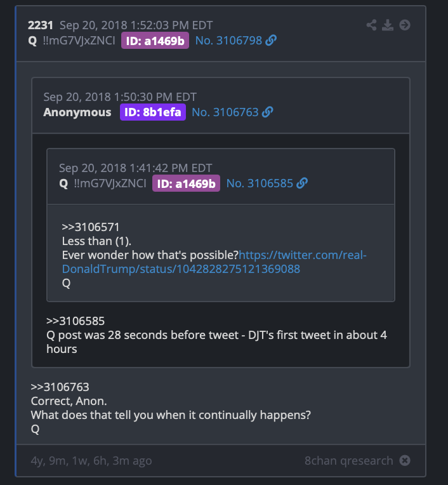Click post number 2231 in the header
The image size is (448, 485).
point(41,25)
